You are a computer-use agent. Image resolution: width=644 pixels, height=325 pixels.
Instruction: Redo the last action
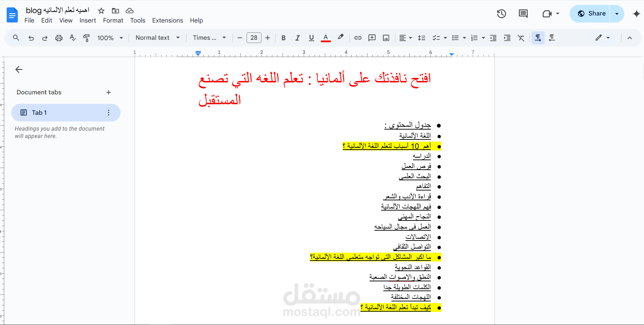point(45,38)
